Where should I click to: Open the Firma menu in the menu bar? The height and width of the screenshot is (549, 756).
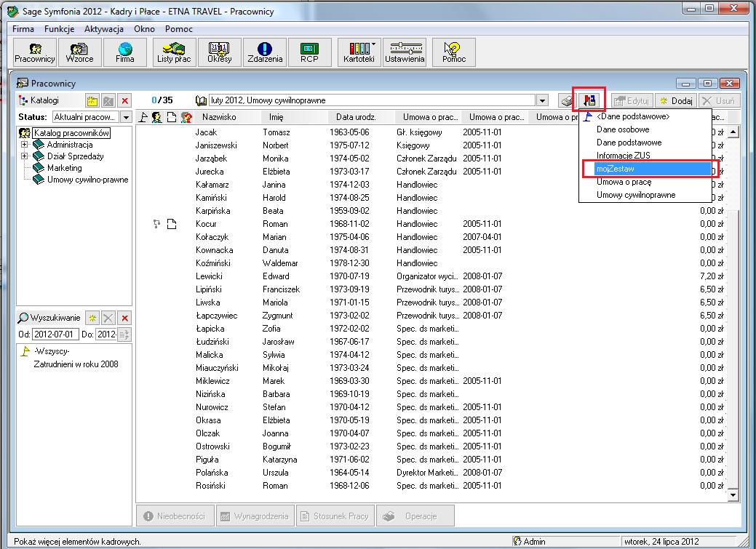[23, 29]
